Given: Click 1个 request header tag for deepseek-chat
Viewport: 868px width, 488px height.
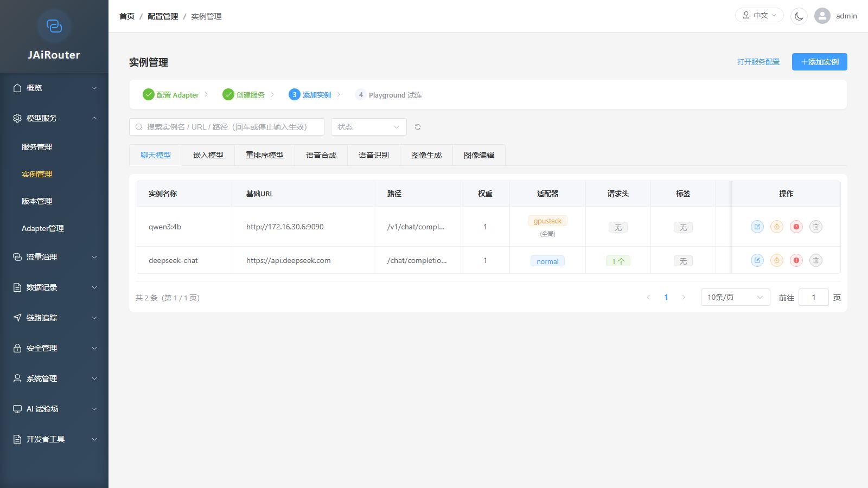Looking at the screenshot, I should pyautogui.click(x=618, y=261).
